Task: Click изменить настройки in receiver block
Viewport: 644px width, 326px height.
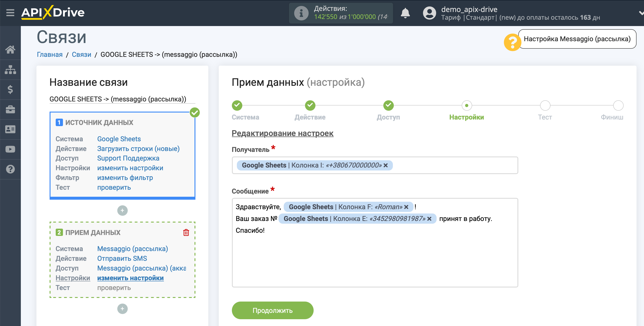Action: 130,278
